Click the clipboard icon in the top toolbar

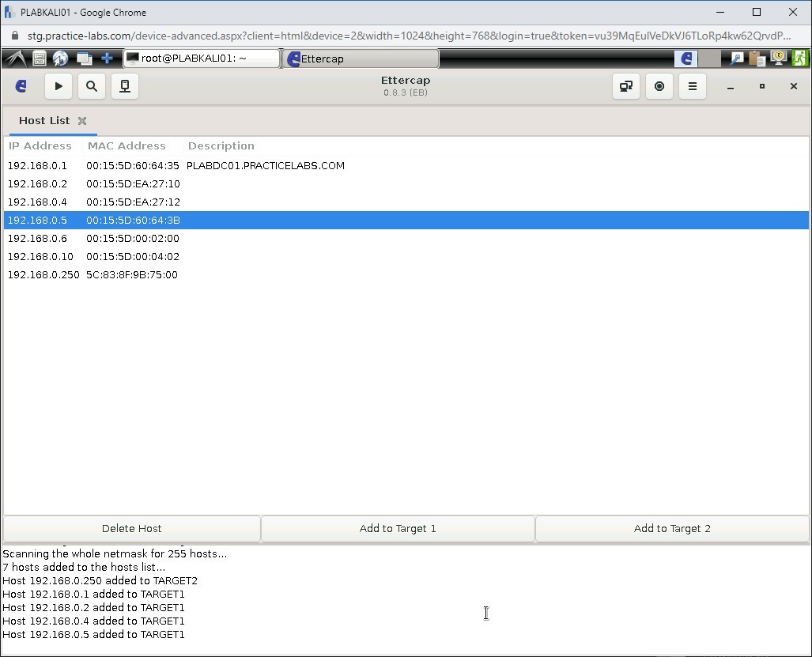pyautogui.click(x=756, y=58)
